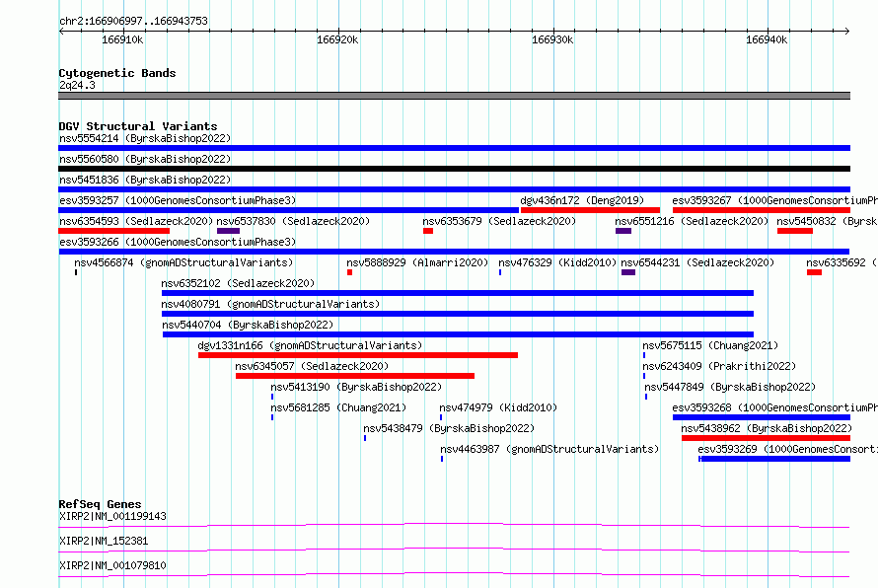Viewport: 878px width, 588px height.
Task: Select the purple nsv6544231 (Sedlazeck2020) marker
Action: (628, 272)
